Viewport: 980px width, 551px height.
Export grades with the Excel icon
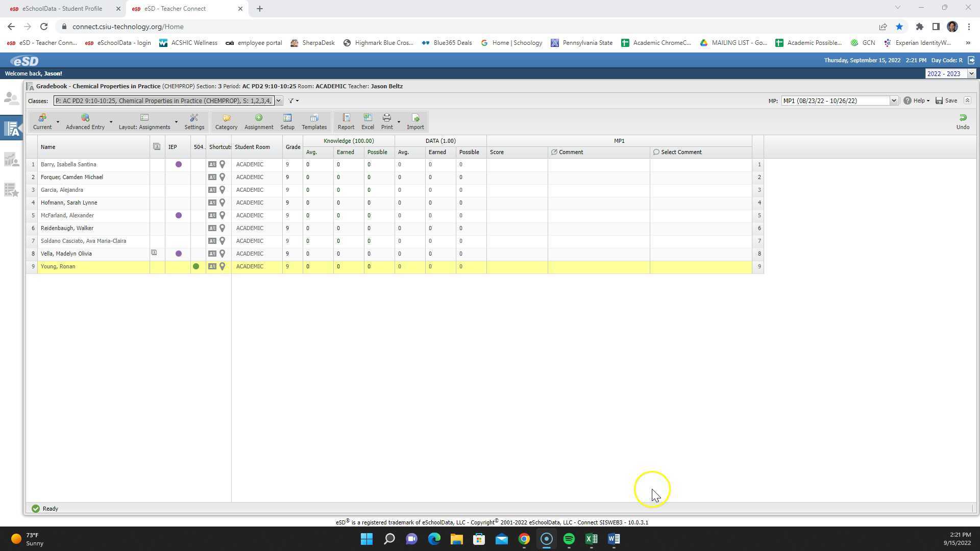[367, 121]
